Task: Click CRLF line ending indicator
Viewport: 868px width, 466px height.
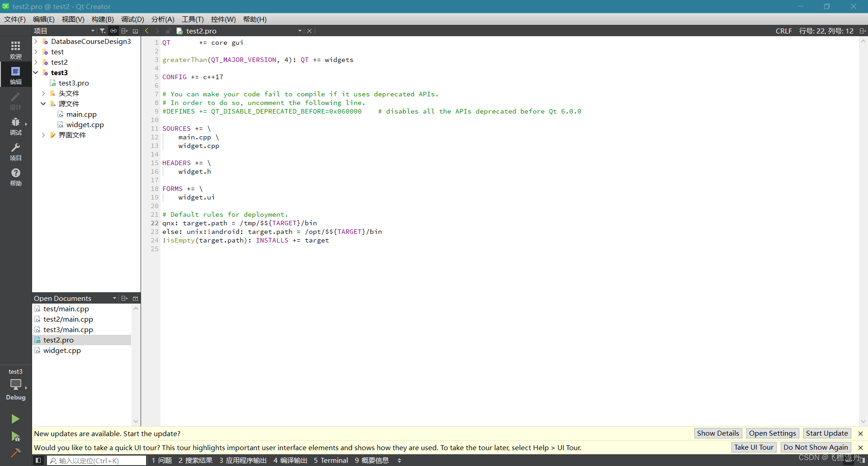Action: [784, 31]
